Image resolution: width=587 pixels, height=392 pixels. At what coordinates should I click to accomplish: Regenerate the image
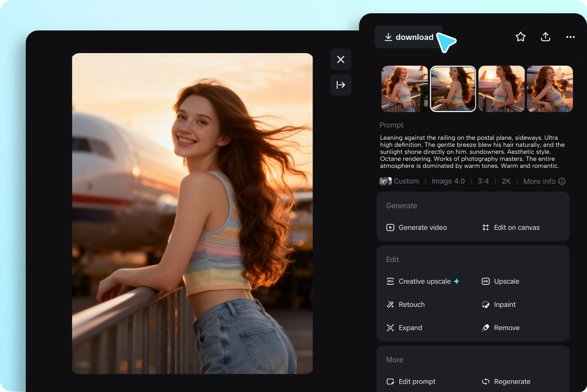click(x=506, y=382)
